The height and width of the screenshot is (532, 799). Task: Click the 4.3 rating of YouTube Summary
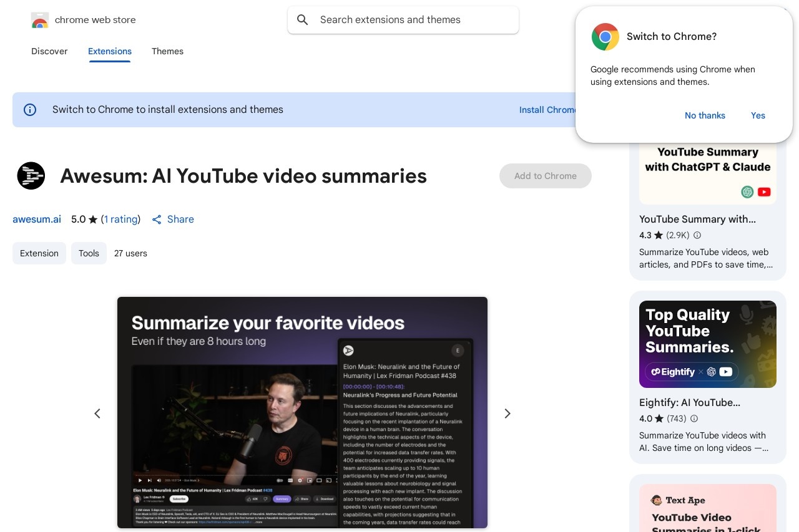(645, 236)
